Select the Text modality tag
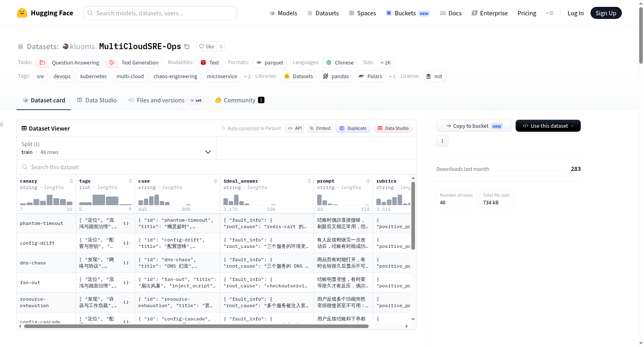The image size is (644, 347). pyautogui.click(x=210, y=62)
